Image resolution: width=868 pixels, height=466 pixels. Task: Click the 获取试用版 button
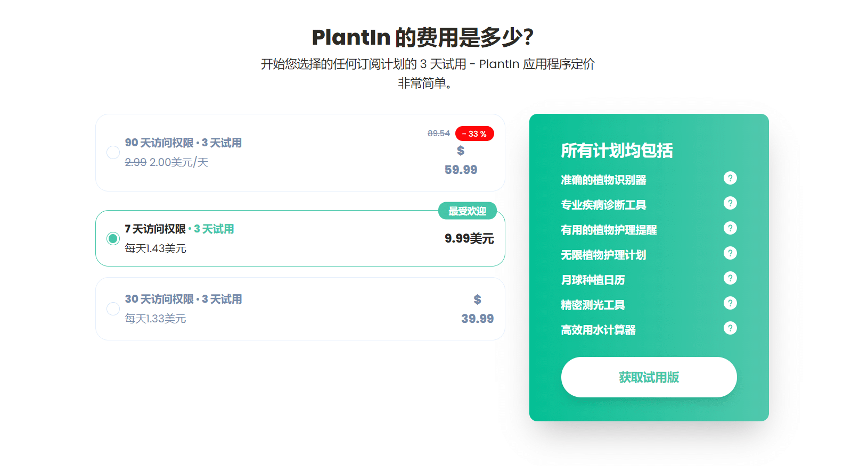point(649,377)
